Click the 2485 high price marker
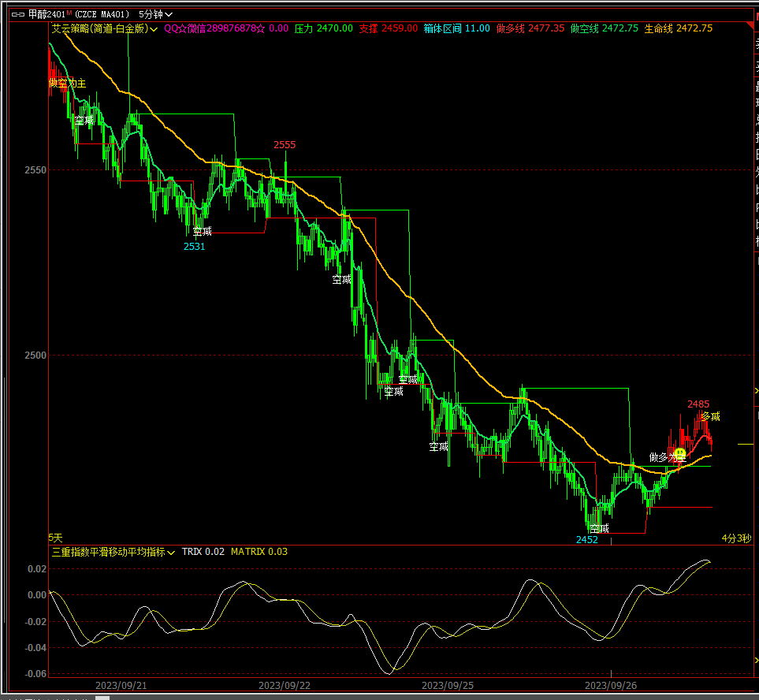The image size is (759, 700). pos(698,404)
